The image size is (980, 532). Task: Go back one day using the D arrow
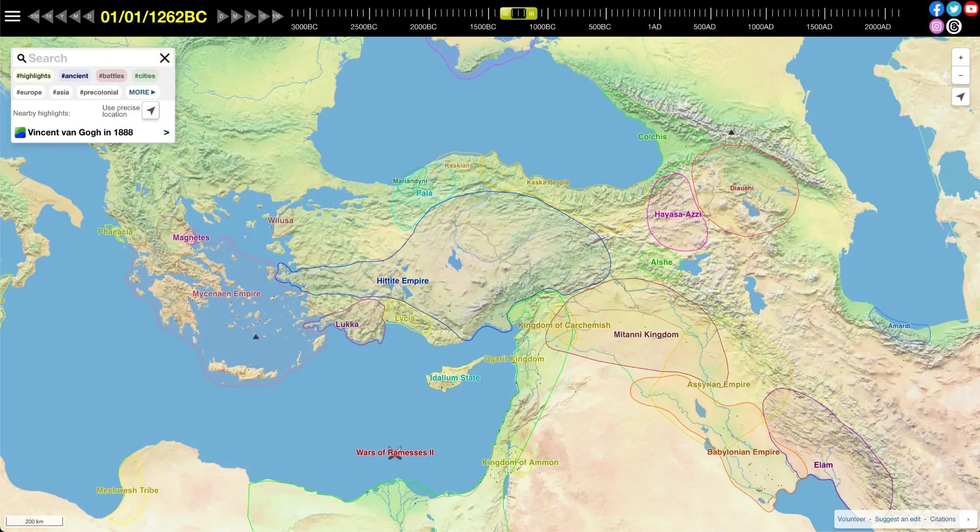89,16
